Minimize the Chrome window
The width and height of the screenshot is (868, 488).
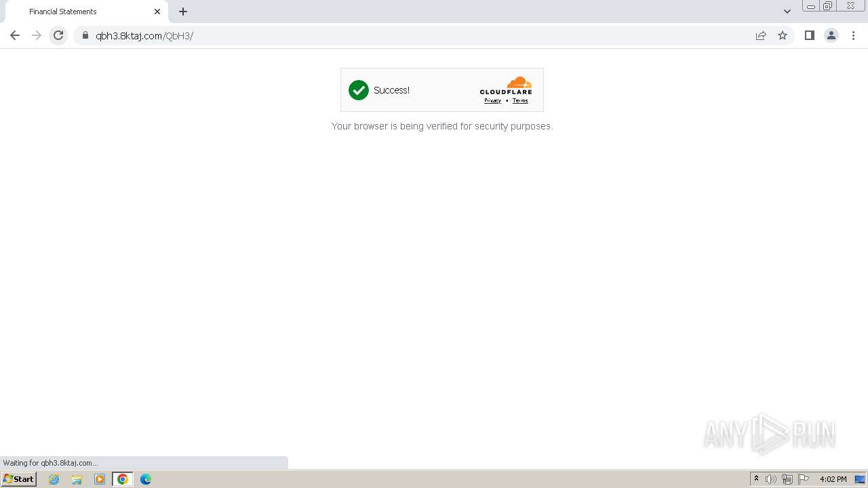coord(811,6)
